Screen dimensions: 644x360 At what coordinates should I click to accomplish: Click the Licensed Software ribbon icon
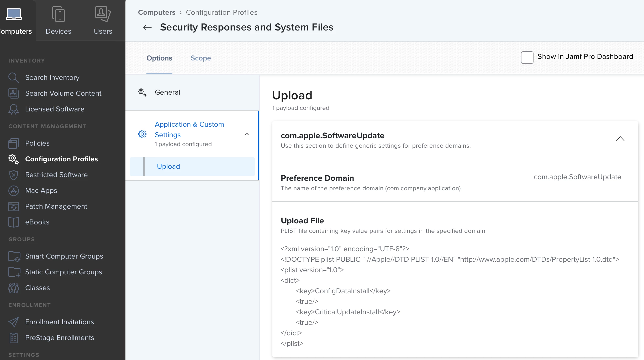click(13, 109)
